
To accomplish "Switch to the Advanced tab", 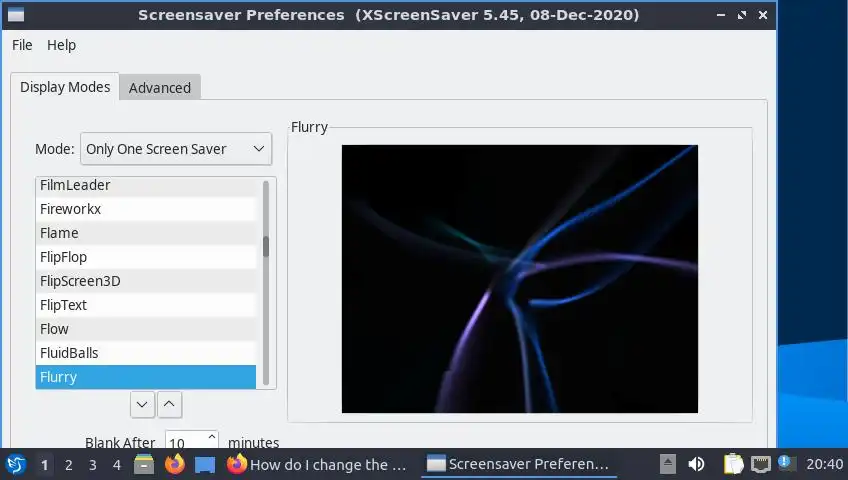I will pos(160,88).
